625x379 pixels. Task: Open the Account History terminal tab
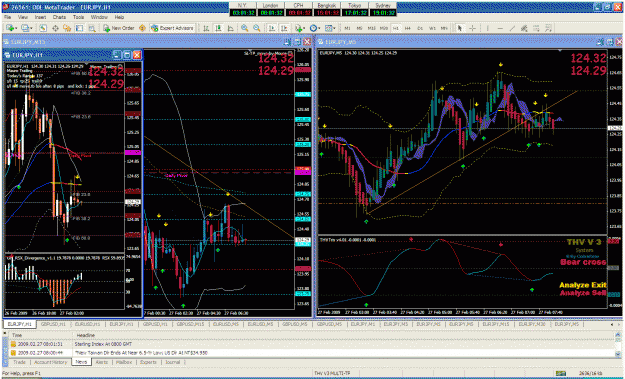50,362
